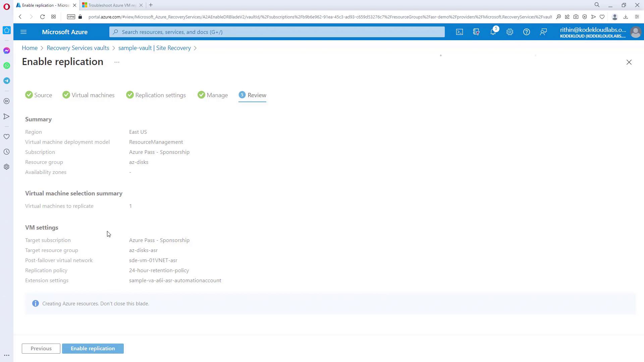Click the Previous button
Screen dimensions: 644x362
point(41,349)
